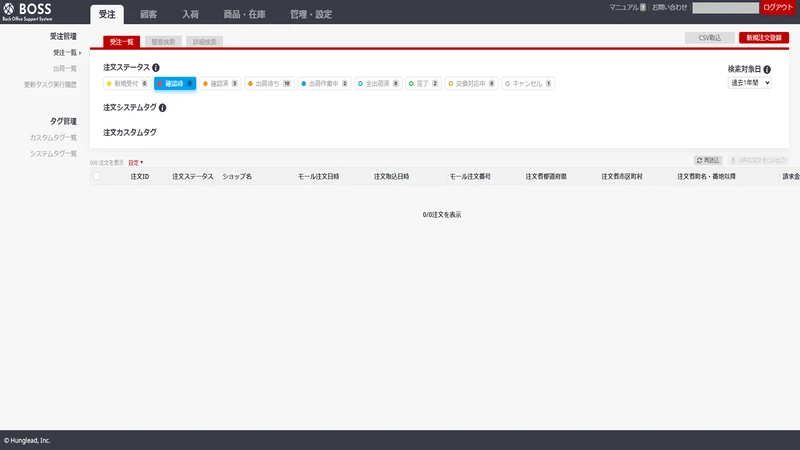Click the タグ管理 sidebar heading

point(63,121)
